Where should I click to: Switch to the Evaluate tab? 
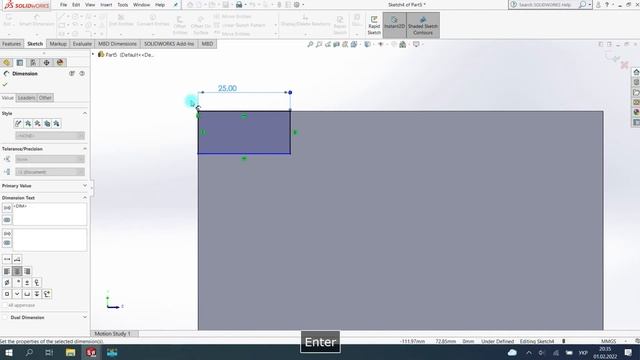click(x=82, y=44)
